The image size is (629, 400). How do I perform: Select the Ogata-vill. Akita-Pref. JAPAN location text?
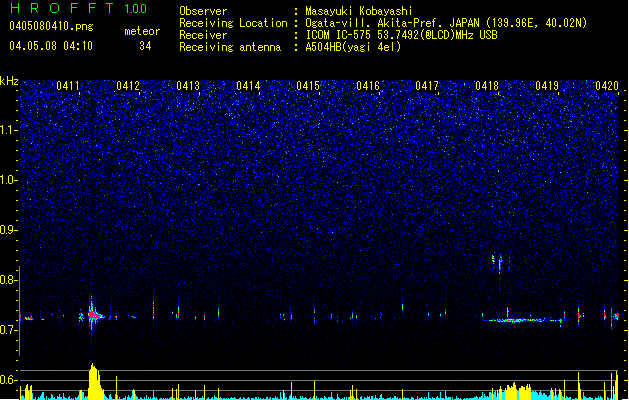(446, 23)
